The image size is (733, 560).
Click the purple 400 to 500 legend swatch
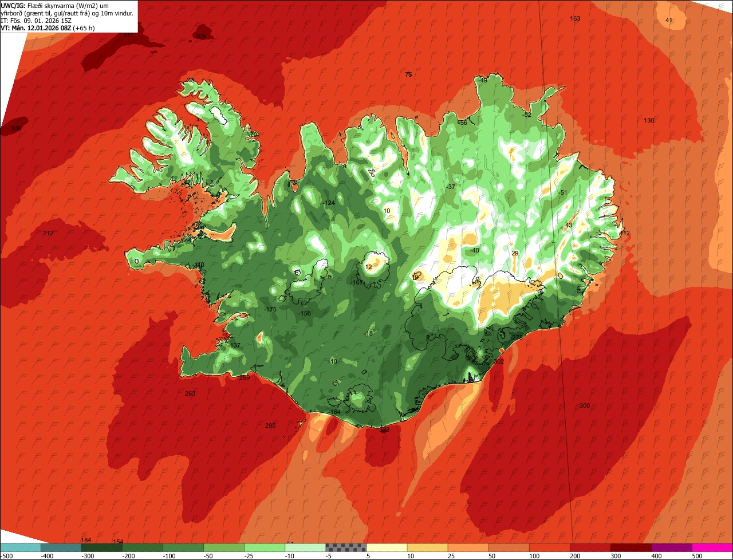[x=671, y=547]
